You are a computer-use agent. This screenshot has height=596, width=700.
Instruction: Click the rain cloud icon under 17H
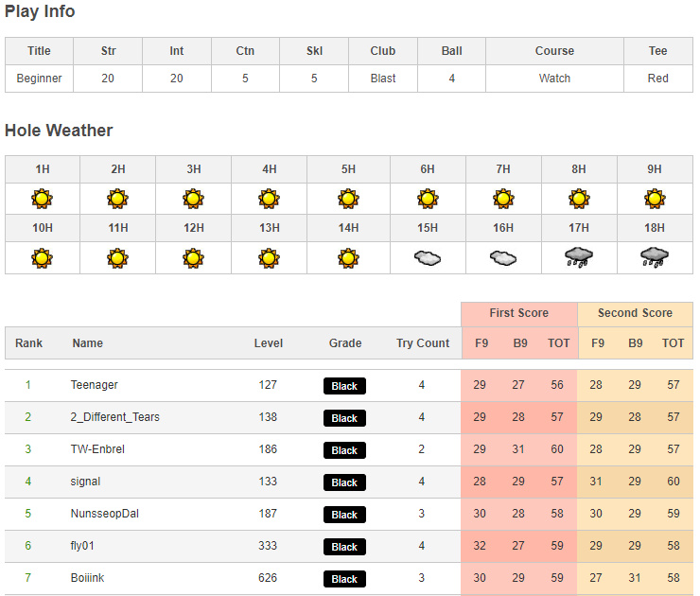coord(579,257)
